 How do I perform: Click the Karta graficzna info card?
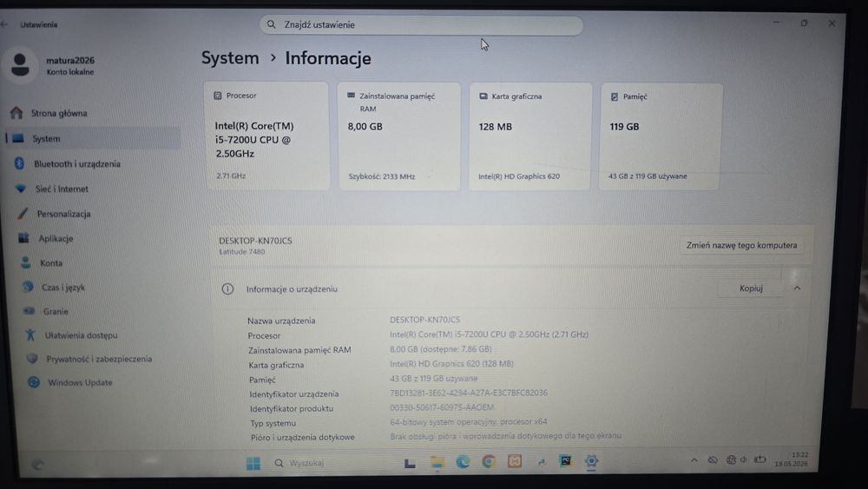(x=530, y=136)
